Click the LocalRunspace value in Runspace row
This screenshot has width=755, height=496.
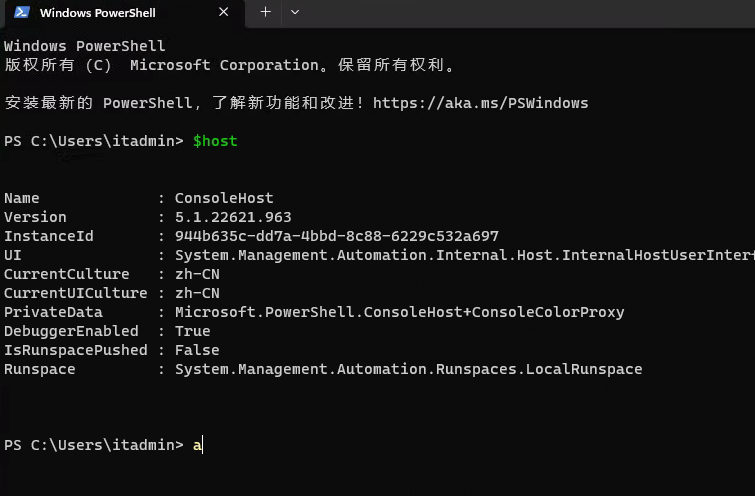[408, 369]
